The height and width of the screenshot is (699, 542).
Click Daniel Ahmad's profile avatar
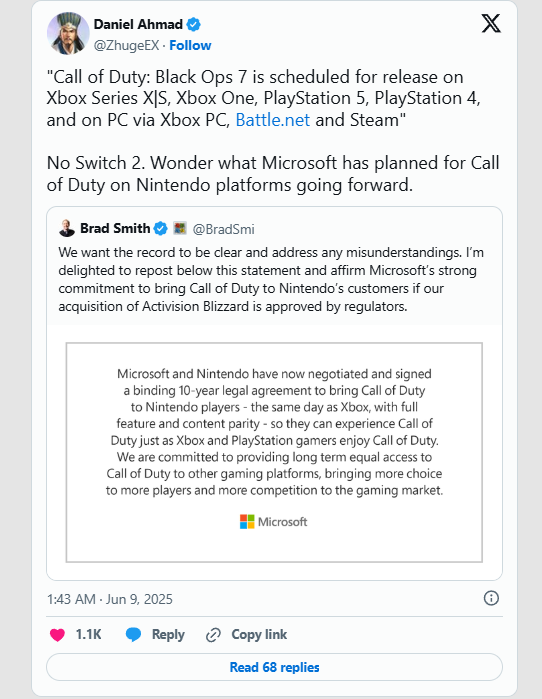(x=68, y=33)
